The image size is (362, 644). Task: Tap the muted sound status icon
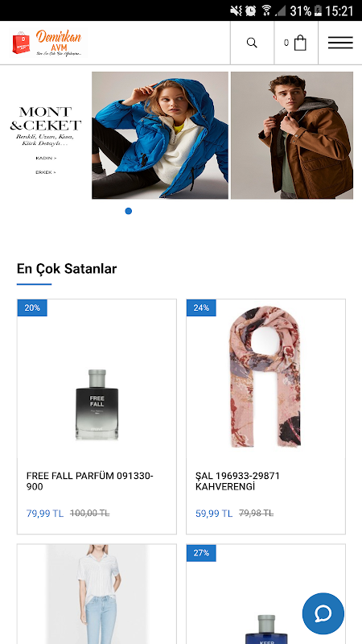pyautogui.click(x=236, y=10)
